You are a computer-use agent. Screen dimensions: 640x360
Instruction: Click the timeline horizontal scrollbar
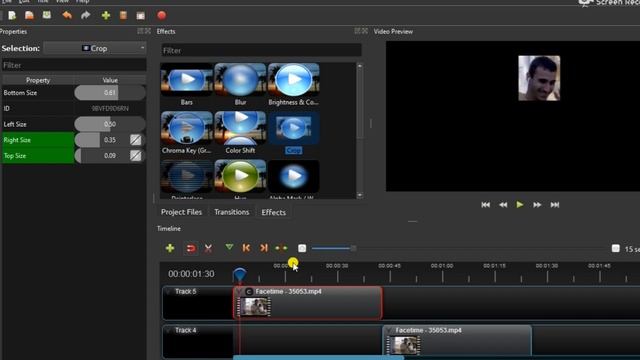click(318, 358)
